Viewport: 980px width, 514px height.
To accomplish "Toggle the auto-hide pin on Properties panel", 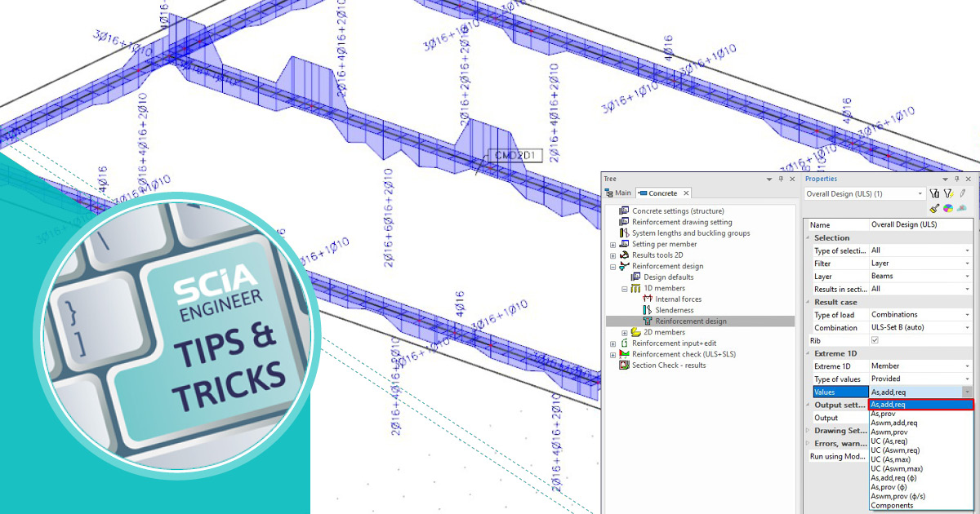I will 956,179.
